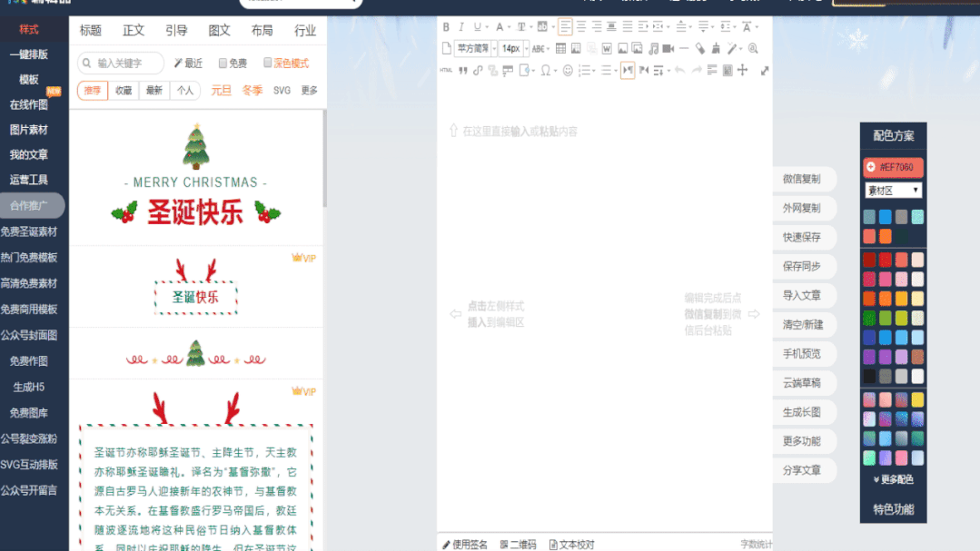Click the undo arrow icon

pyautogui.click(x=680, y=70)
